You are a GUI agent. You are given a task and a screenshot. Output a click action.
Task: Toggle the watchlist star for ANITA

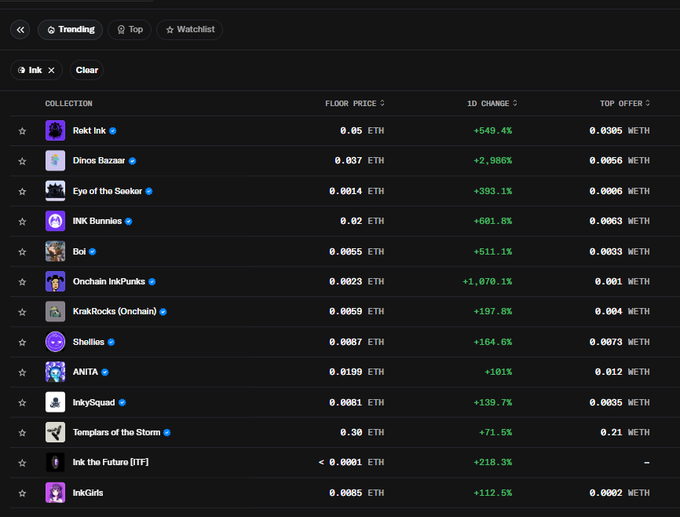tap(22, 372)
